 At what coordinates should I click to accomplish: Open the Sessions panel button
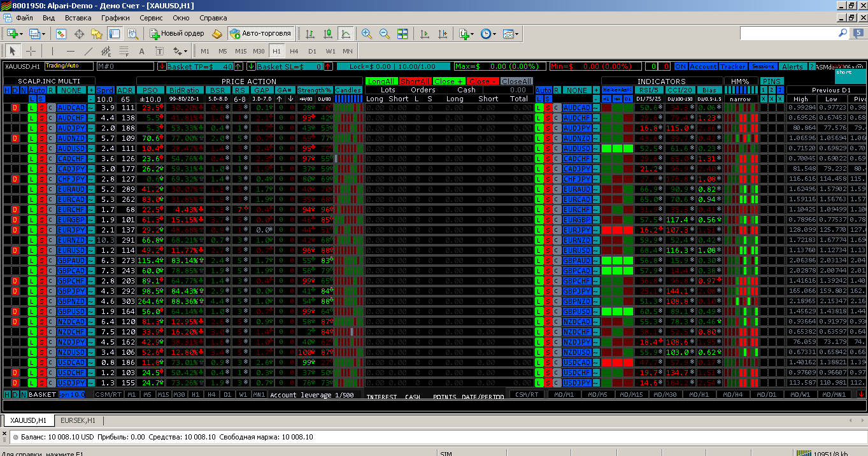(x=763, y=66)
